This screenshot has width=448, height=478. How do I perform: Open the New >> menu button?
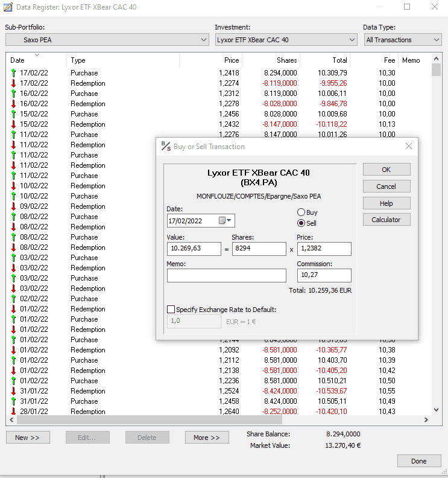pos(28,438)
